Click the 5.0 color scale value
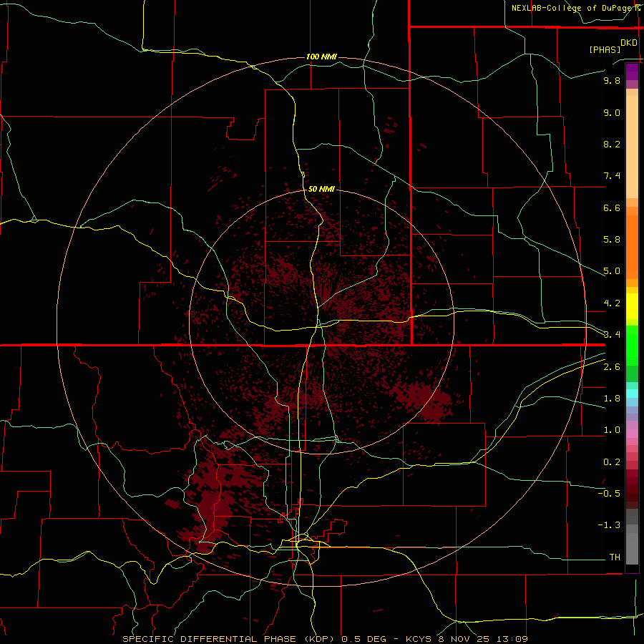Image resolution: width=644 pixels, height=644 pixels. point(612,271)
